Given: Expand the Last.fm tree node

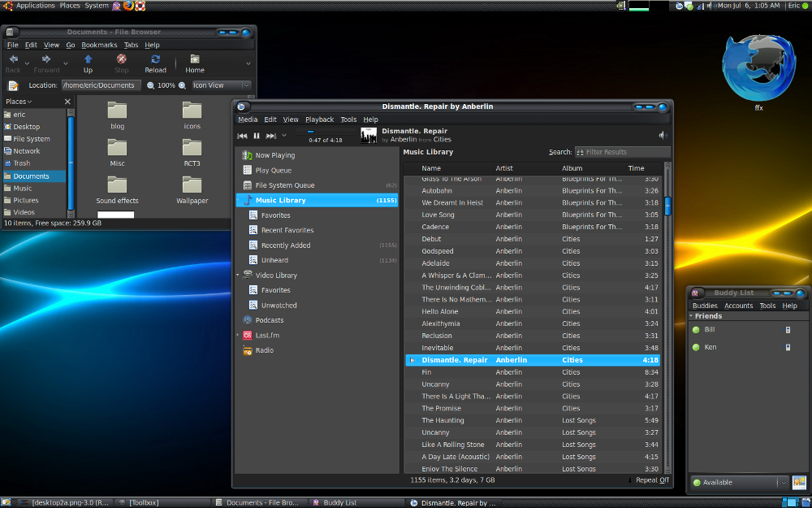Looking at the screenshot, I should (238, 336).
